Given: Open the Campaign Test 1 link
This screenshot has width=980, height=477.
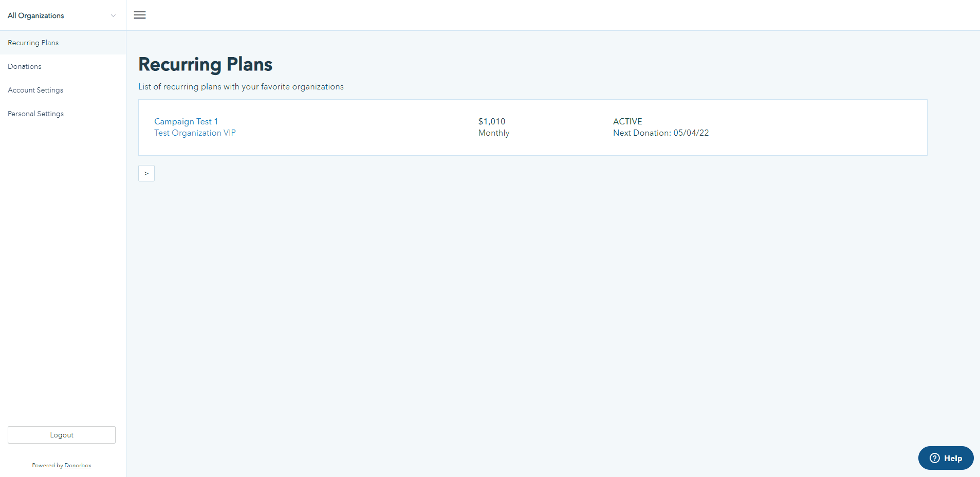Looking at the screenshot, I should 186,121.
